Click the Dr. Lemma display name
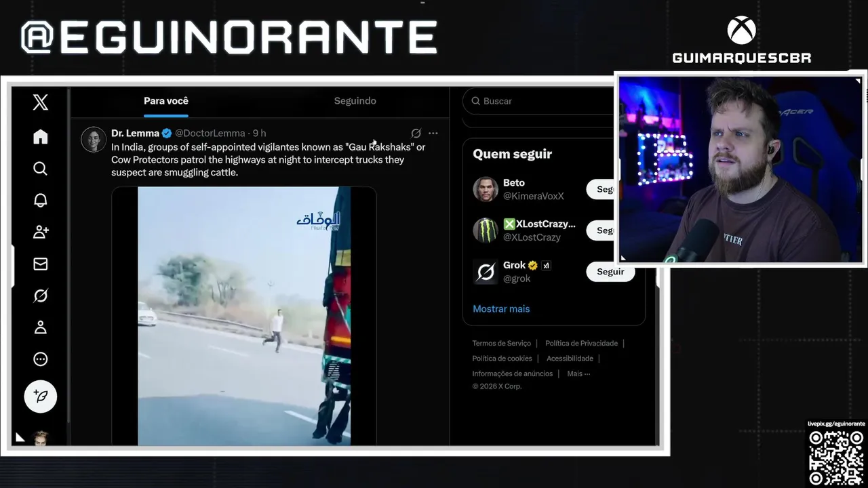 click(135, 134)
